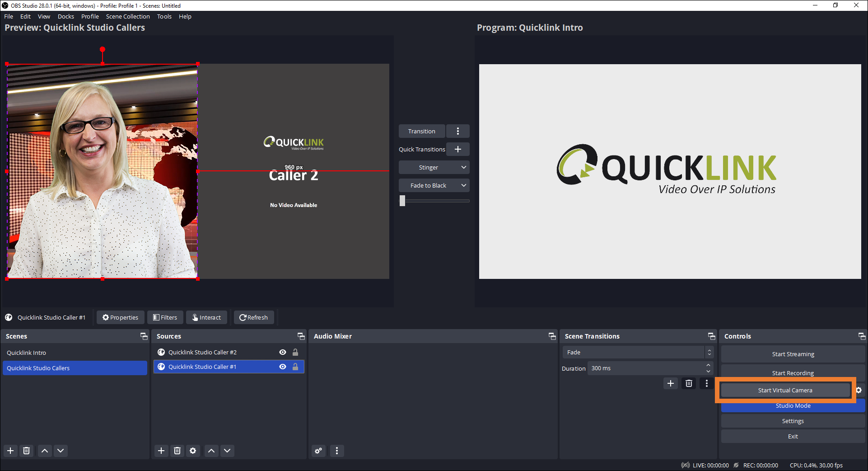Open virtual camera settings gear icon
Image resolution: width=868 pixels, height=471 pixels.
click(x=859, y=390)
